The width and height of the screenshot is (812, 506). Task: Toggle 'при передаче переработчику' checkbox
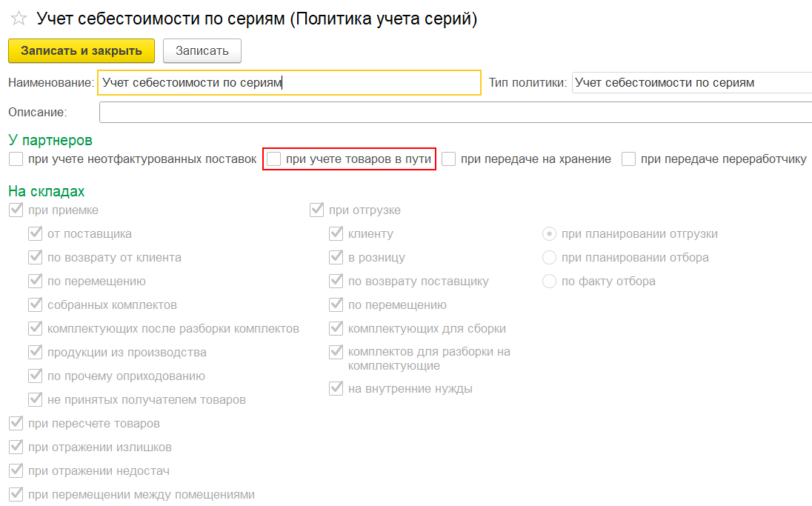click(x=629, y=159)
